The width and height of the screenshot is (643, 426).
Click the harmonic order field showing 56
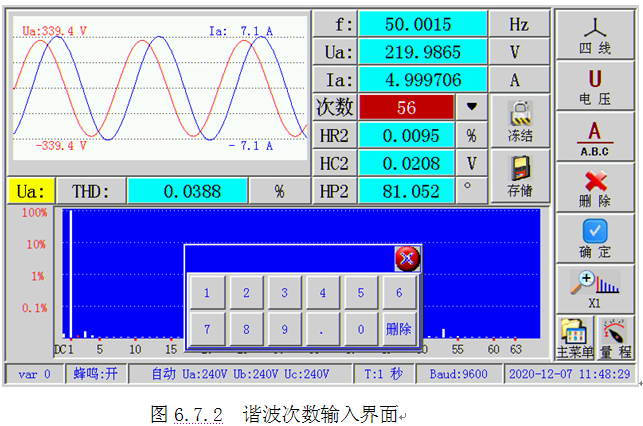tap(406, 107)
